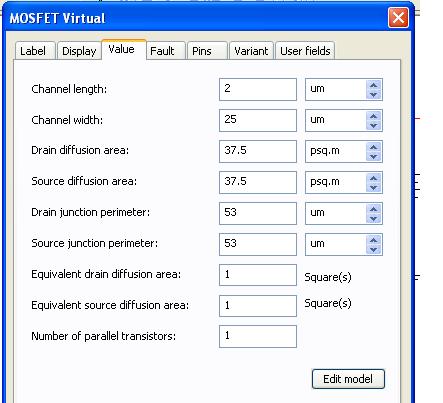Open the Variant tab
This screenshot has width=443, height=403.
[251, 51]
